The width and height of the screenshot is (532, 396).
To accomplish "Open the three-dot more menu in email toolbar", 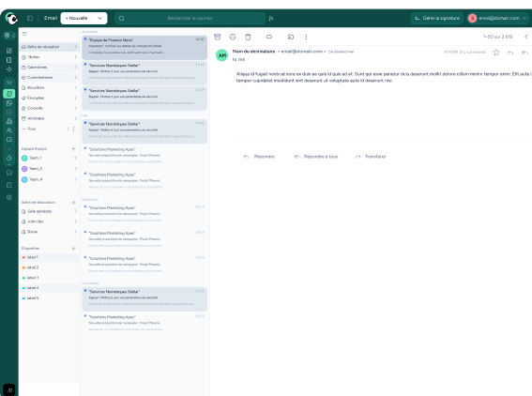I will click(x=306, y=37).
